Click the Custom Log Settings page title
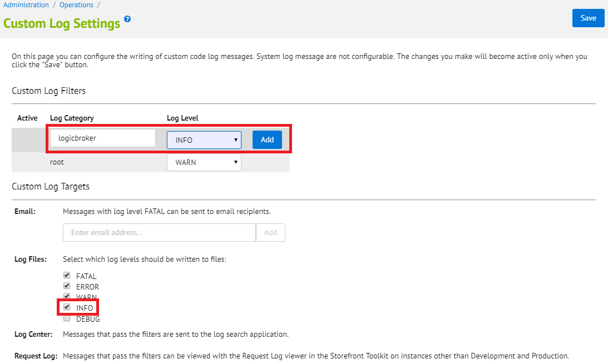608x364 pixels. click(62, 23)
